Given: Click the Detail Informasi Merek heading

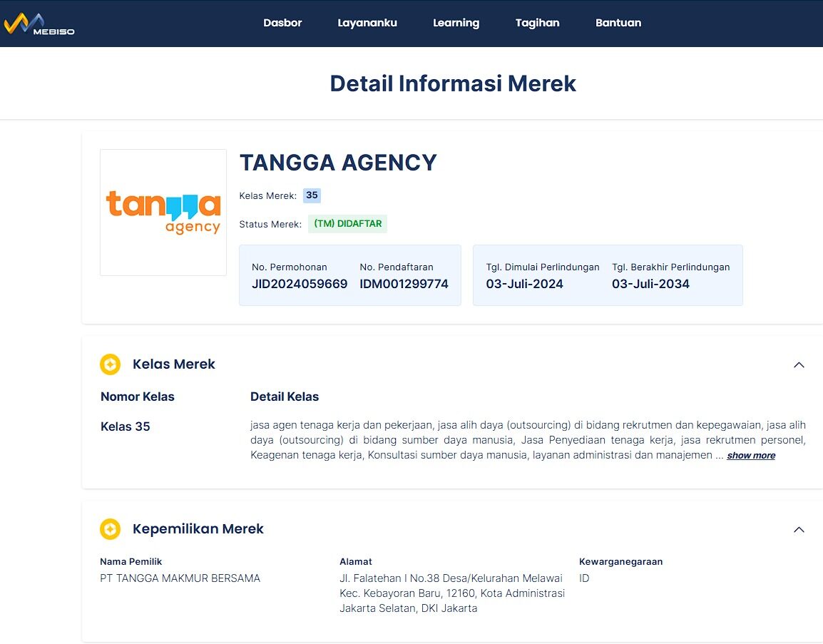Looking at the screenshot, I should coord(453,83).
